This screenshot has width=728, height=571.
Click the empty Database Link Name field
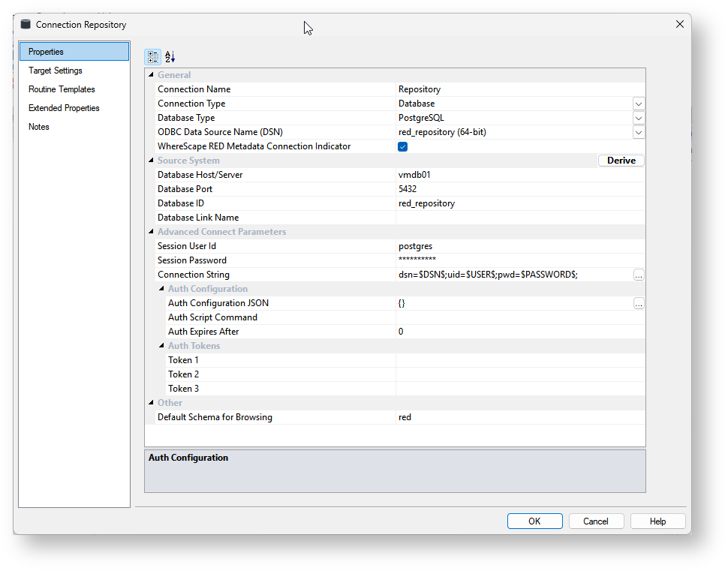[520, 218]
